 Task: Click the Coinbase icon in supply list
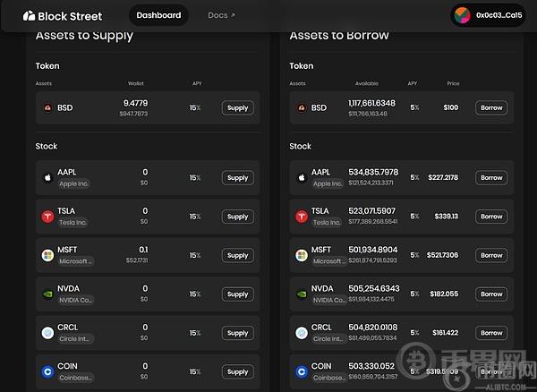pyautogui.click(x=47, y=371)
